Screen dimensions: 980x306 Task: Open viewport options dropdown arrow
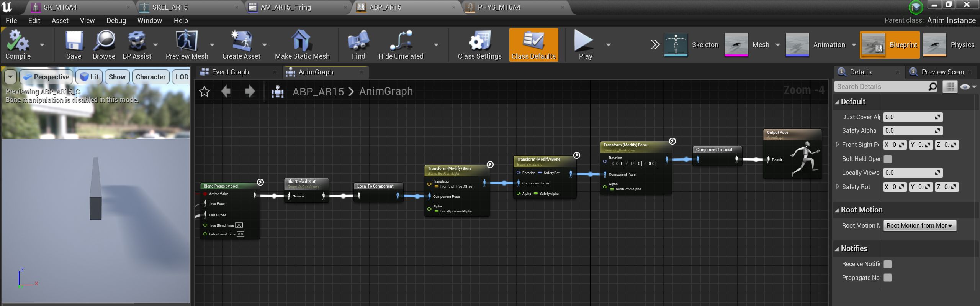point(10,77)
